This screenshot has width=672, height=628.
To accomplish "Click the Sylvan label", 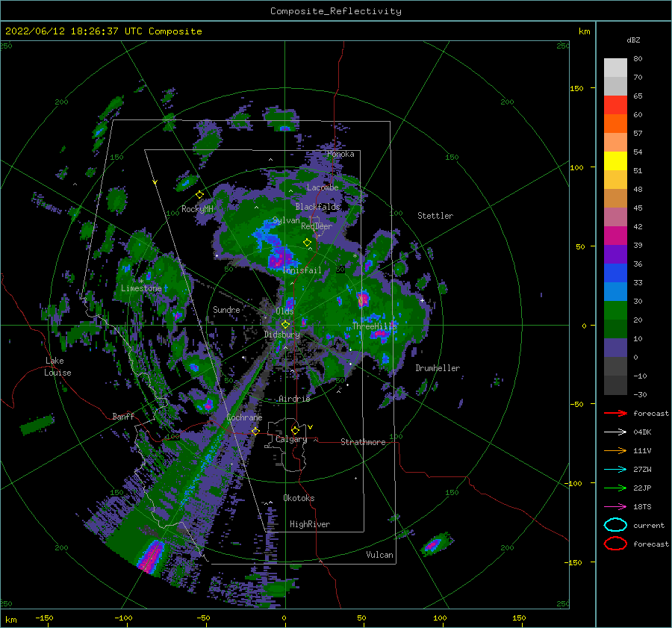I will tap(286, 220).
